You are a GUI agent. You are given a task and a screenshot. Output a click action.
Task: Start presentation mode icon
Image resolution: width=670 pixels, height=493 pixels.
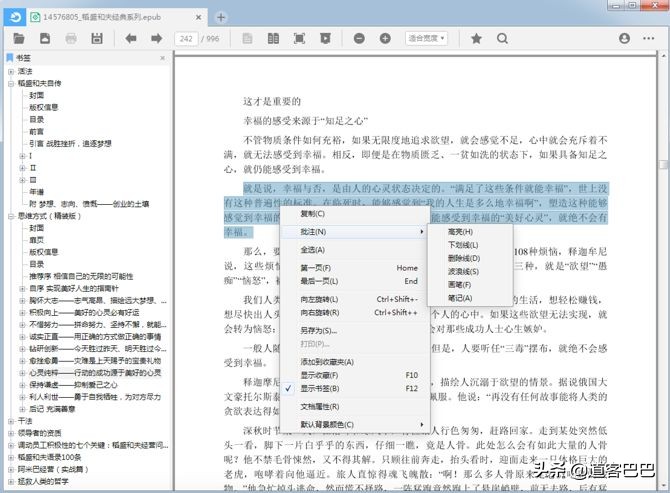pyautogui.click(x=325, y=38)
